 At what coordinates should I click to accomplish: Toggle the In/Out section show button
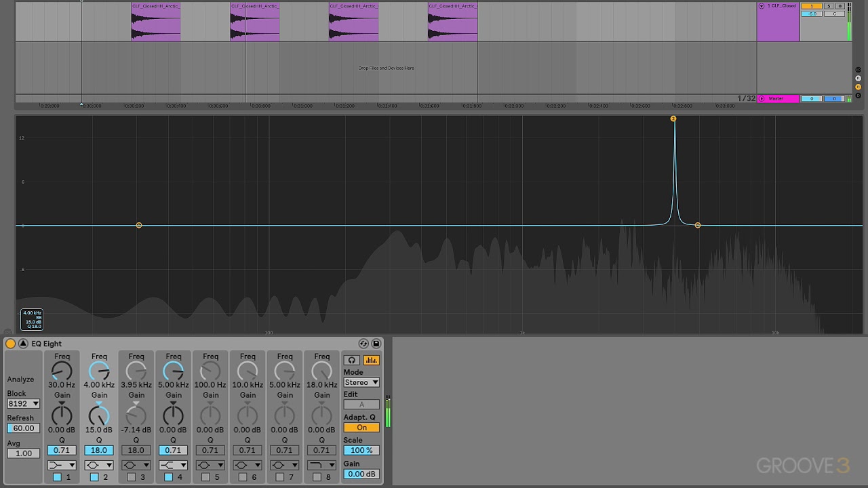(858, 70)
